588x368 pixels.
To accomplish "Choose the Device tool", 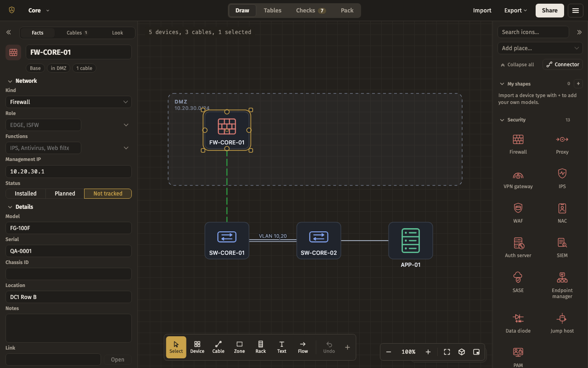I will tap(197, 347).
